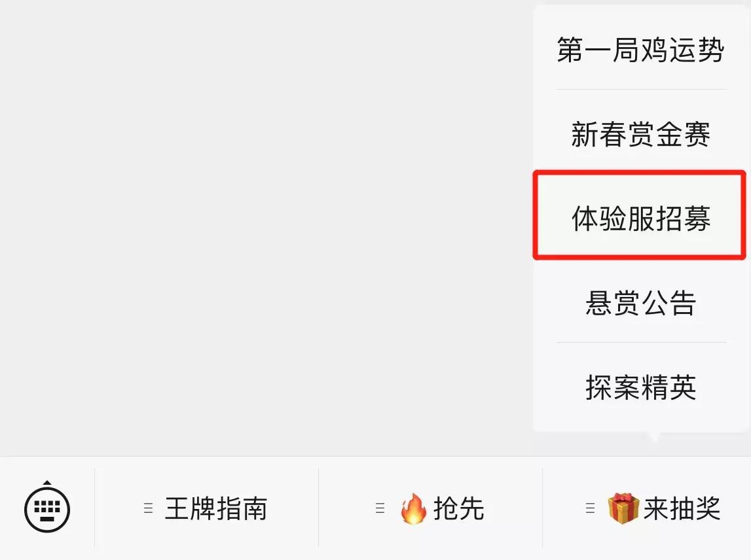Dismiss the popup by clicking the empty chat area
This screenshot has height=560, width=751.
(263, 225)
